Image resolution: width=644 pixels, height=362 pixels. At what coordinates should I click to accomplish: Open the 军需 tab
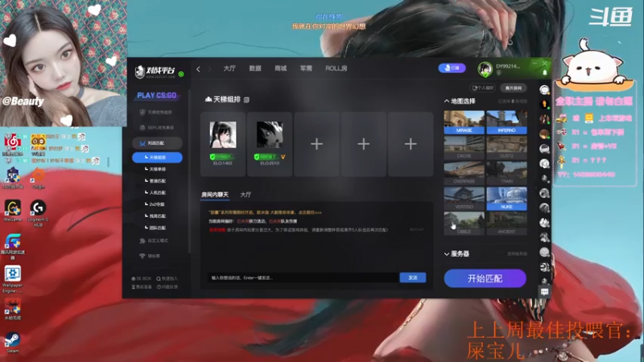click(x=306, y=68)
